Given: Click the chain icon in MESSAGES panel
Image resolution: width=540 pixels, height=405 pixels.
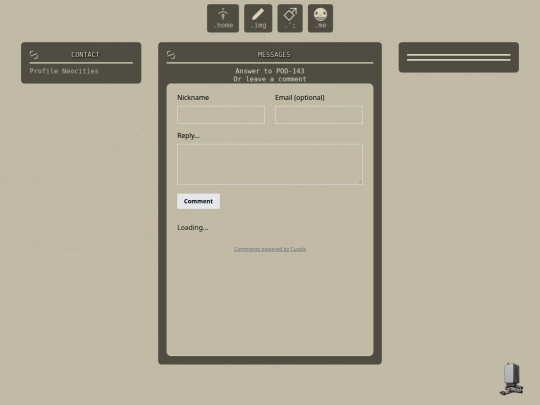Looking at the screenshot, I should tap(171, 55).
